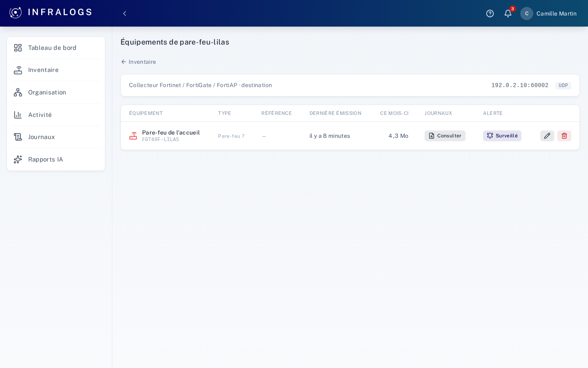This screenshot has width=588, height=368.
Task: Go to Tableau de bord
Action: click(56, 48)
